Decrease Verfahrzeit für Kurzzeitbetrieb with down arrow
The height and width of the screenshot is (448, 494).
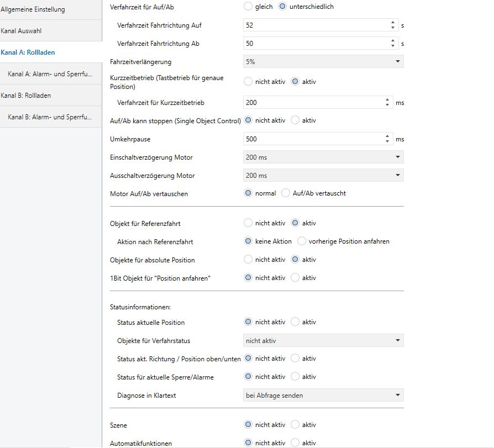[387, 105]
